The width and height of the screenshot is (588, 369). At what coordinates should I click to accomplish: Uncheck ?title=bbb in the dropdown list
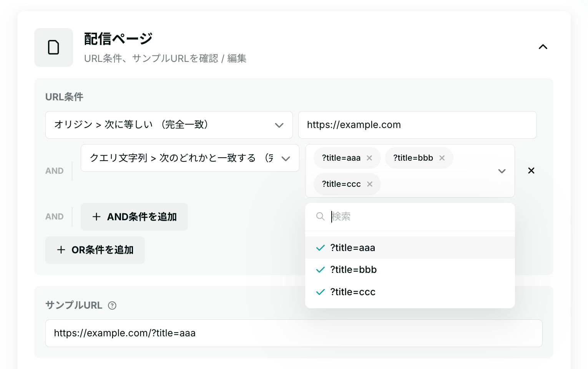tap(353, 269)
